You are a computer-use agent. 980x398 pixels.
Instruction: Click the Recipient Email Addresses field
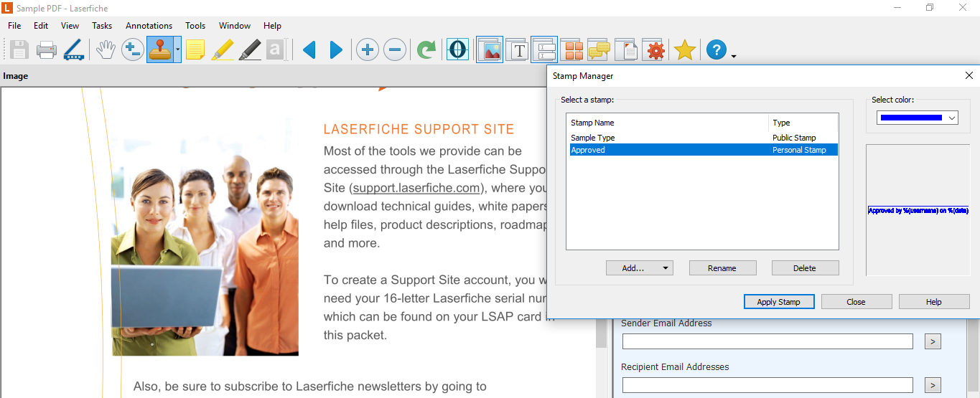[767, 385]
